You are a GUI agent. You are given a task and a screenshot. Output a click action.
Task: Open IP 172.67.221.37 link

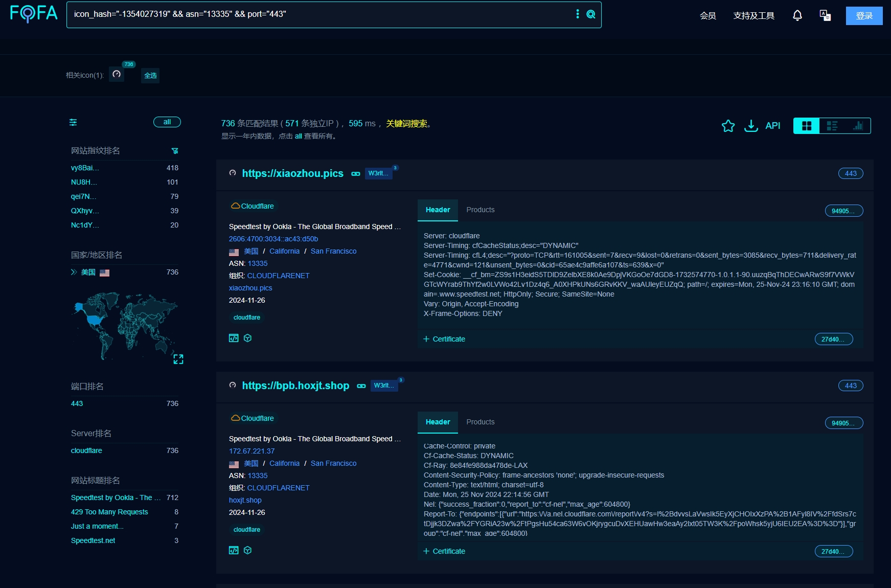click(x=252, y=451)
